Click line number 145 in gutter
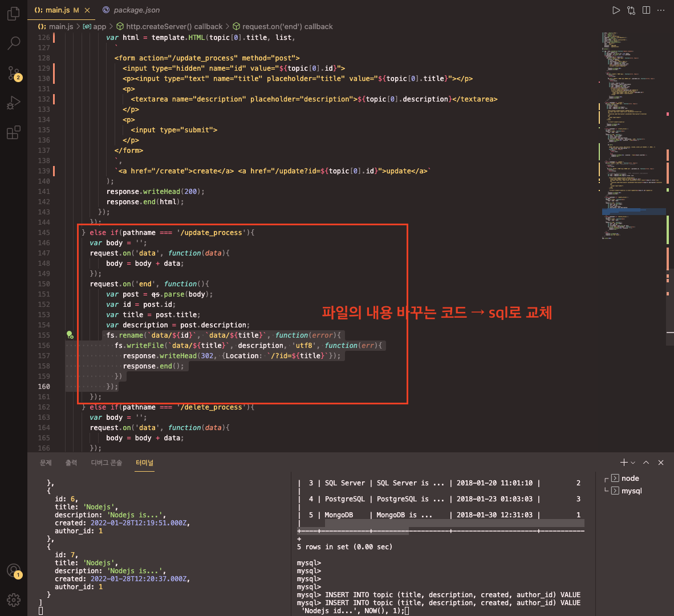This screenshot has height=616, width=674. [x=44, y=233]
